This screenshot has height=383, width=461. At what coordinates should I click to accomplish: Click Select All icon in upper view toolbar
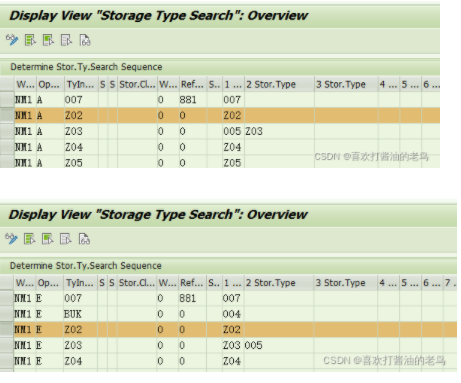[x=30, y=40]
